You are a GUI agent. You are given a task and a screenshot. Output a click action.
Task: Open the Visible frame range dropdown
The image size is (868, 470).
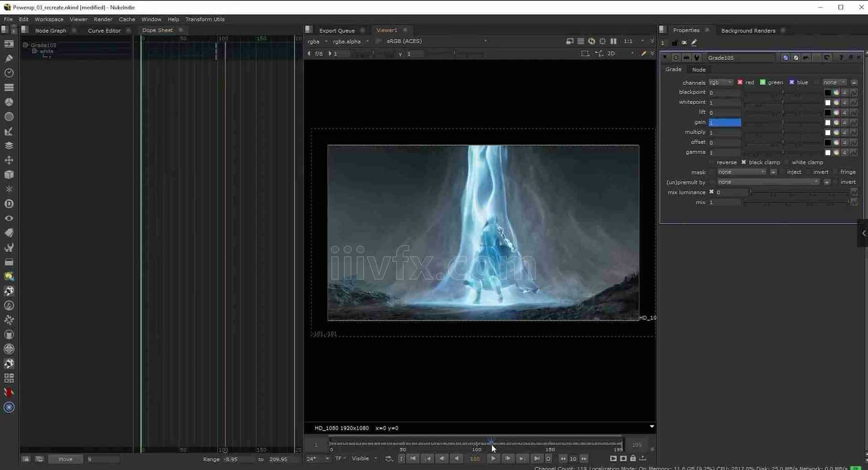(364, 459)
